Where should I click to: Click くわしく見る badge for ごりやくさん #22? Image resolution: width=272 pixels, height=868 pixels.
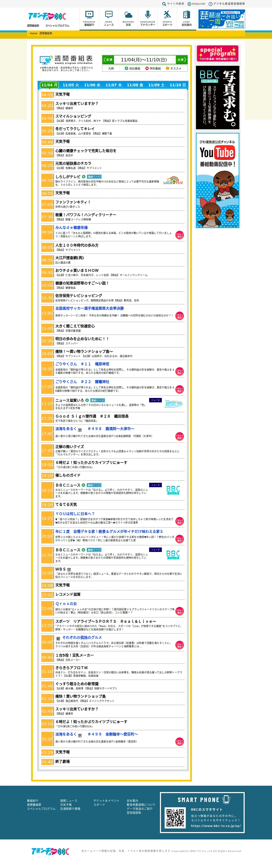click(180, 389)
